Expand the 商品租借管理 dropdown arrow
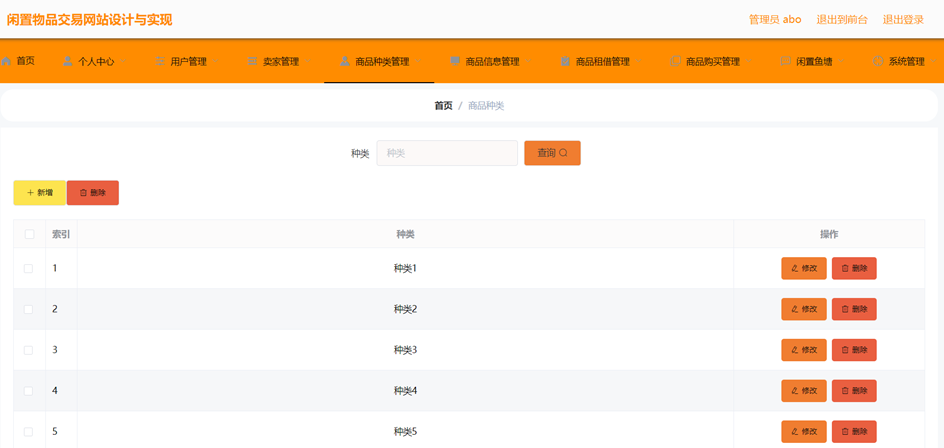The width and height of the screenshot is (944, 448). coord(638,61)
